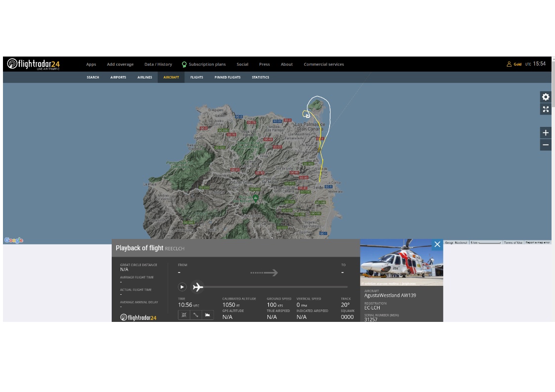The height and width of the screenshot is (392, 555).
Task: Switch to the FLIGHTS tab
Action: (x=196, y=78)
